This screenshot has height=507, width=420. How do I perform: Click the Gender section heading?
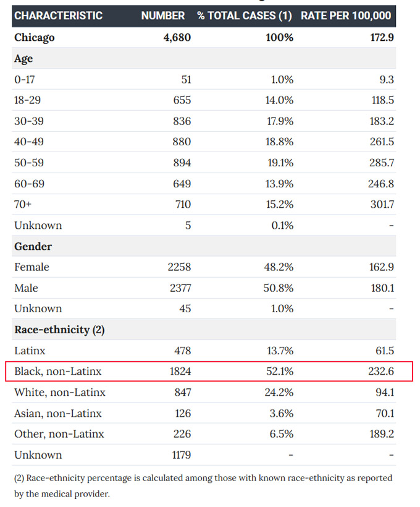(x=33, y=246)
